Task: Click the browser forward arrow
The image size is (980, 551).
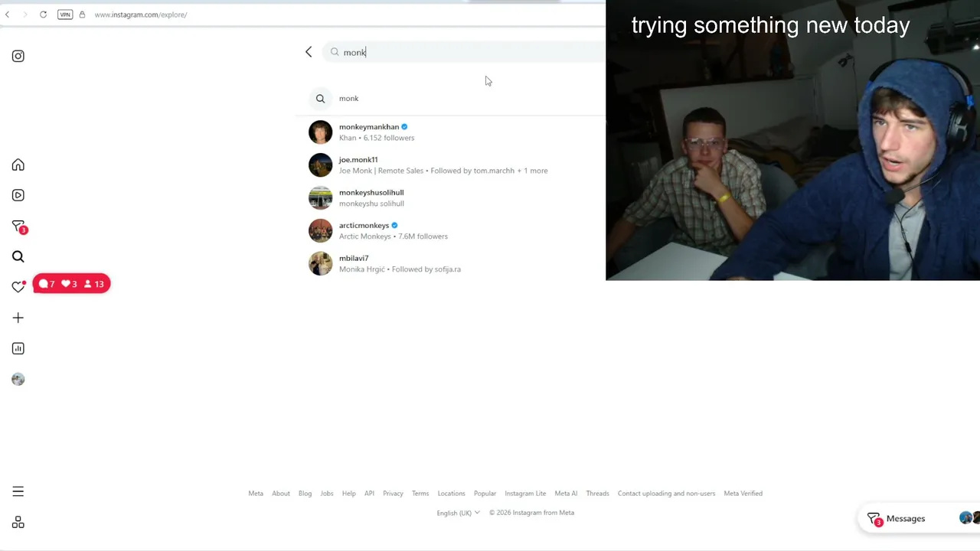Action: pos(24,15)
